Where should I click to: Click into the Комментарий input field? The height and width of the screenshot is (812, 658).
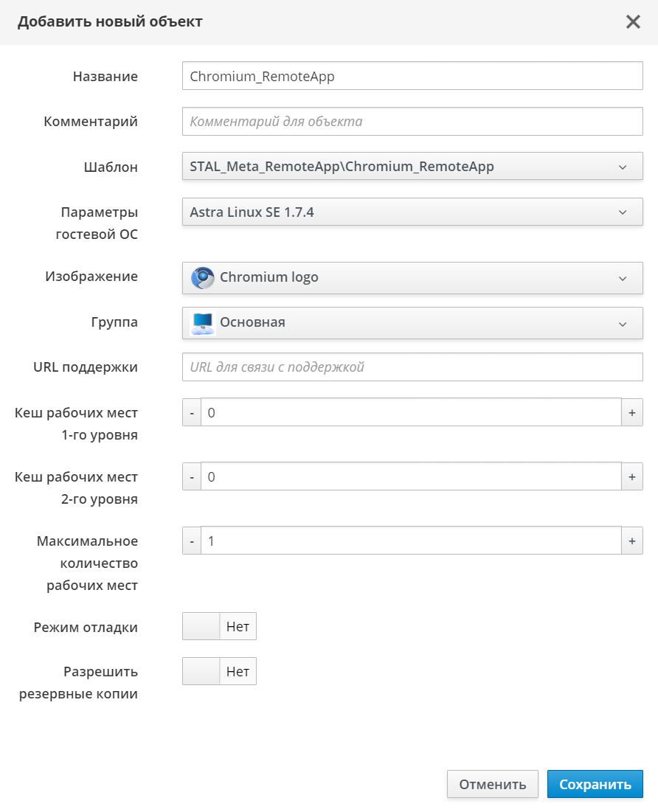[x=412, y=121]
